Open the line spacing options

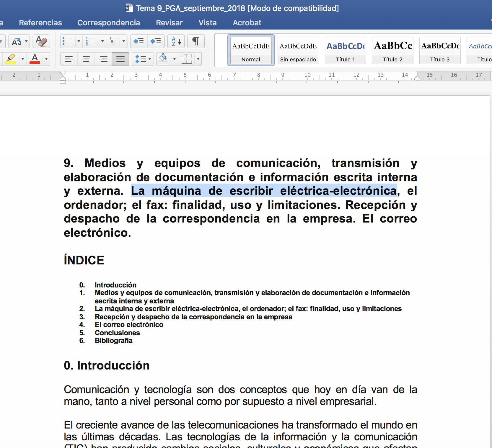coord(143,59)
